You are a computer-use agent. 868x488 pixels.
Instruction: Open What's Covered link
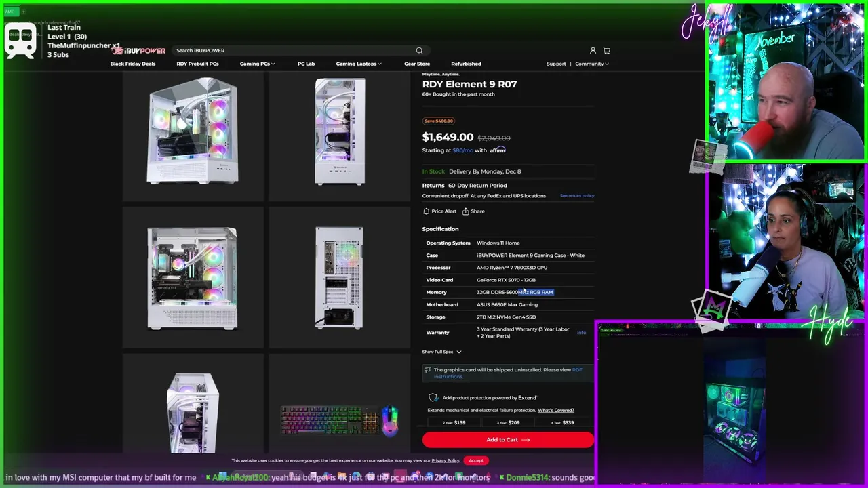point(555,410)
